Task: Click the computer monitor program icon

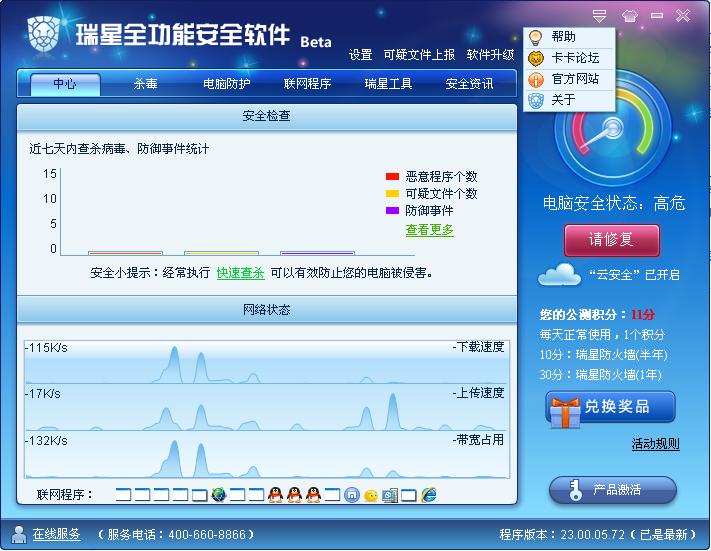Action: pyautogui.click(x=390, y=495)
